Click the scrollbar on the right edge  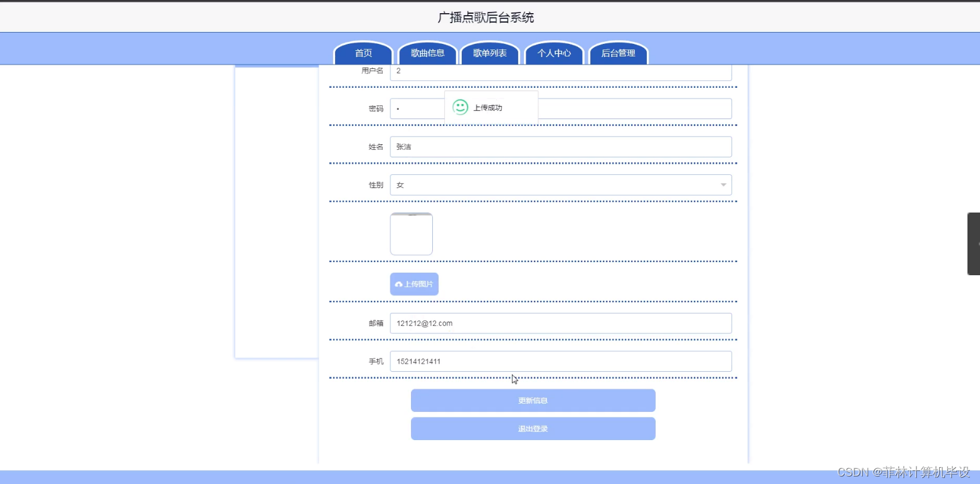tap(974, 245)
